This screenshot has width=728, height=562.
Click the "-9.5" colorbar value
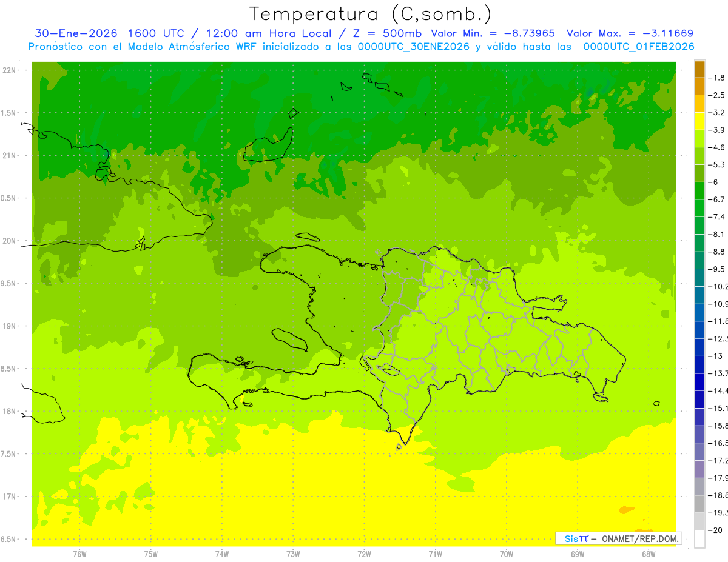point(716,269)
